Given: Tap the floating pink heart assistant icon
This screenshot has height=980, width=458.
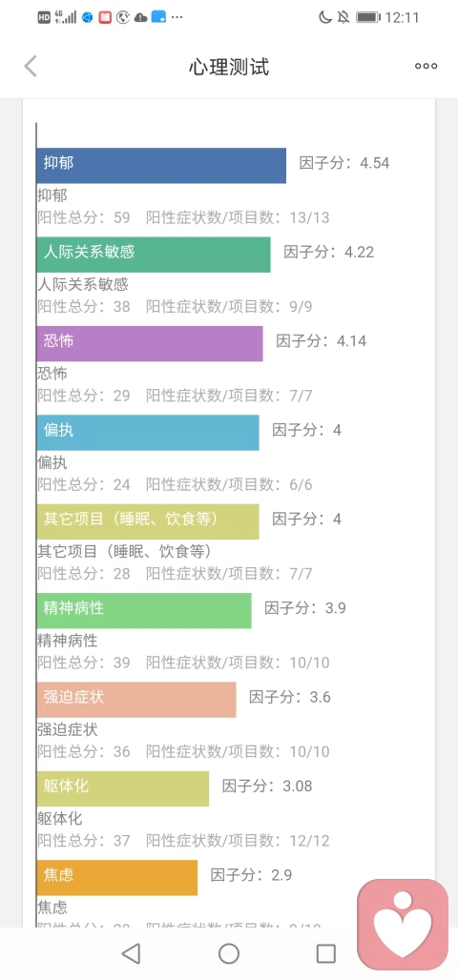Looking at the screenshot, I should coord(403,924).
